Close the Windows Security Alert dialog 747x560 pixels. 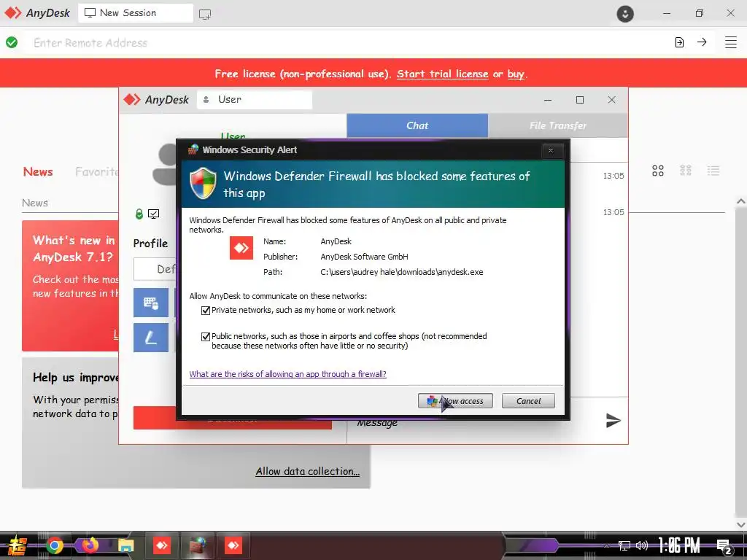tap(551, 150)
